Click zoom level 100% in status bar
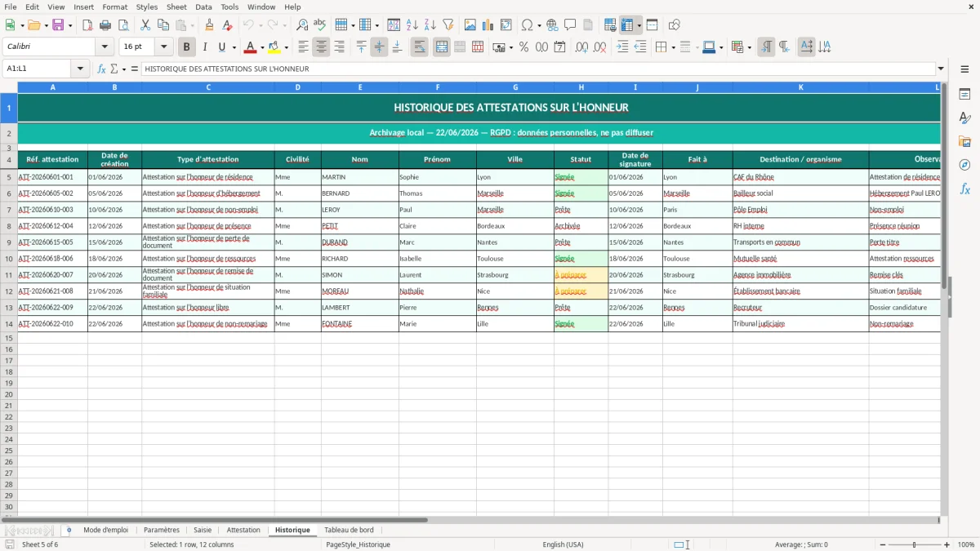The image size is (980, 551). pyautogui.click(x=965, y=544)
